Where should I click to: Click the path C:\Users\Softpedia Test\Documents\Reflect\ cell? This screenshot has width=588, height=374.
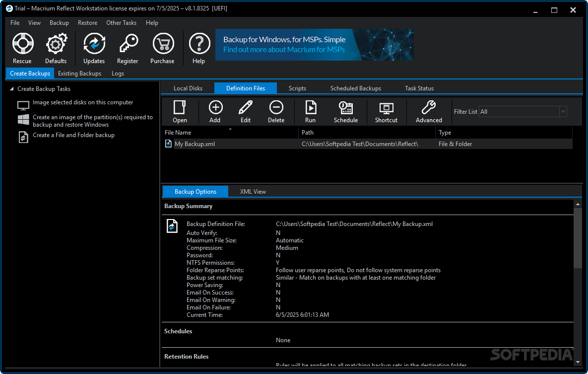pyautogui.click(x=360, y=144)
